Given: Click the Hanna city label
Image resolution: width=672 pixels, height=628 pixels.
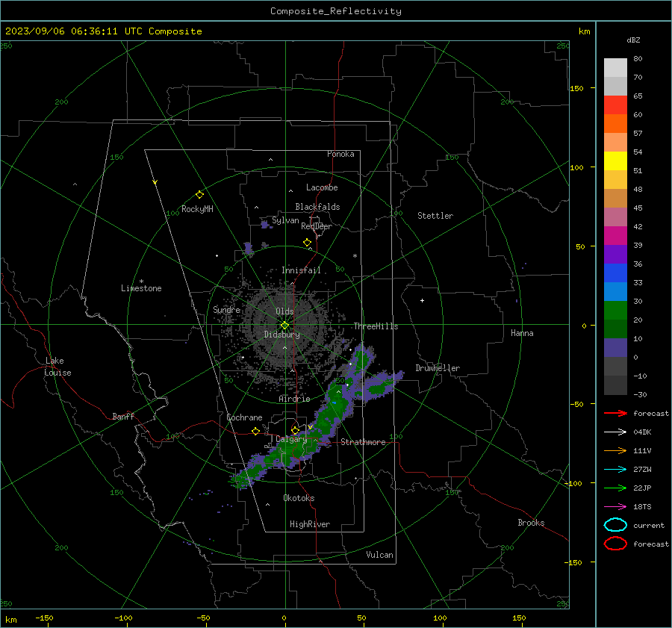Looking at the screenshot, I should (522, 333).
